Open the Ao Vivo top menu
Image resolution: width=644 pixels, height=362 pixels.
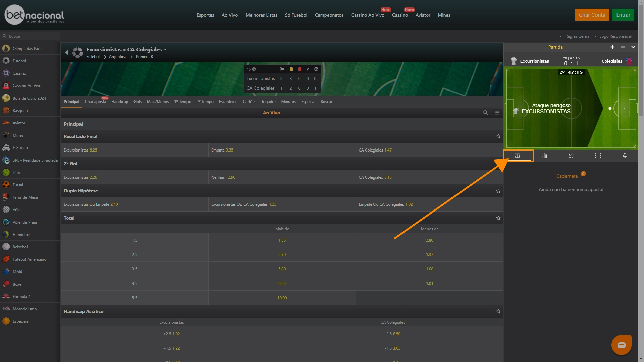click(230, 15)
